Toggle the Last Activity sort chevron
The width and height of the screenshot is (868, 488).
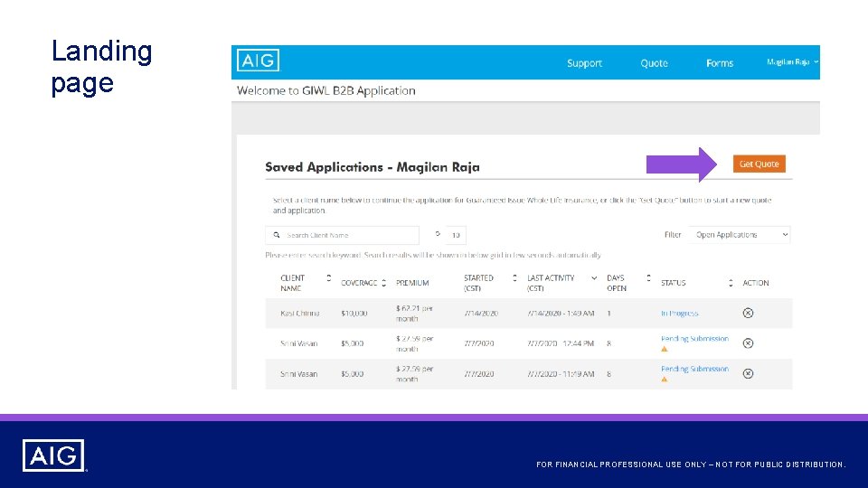click(x=594, y=277)
